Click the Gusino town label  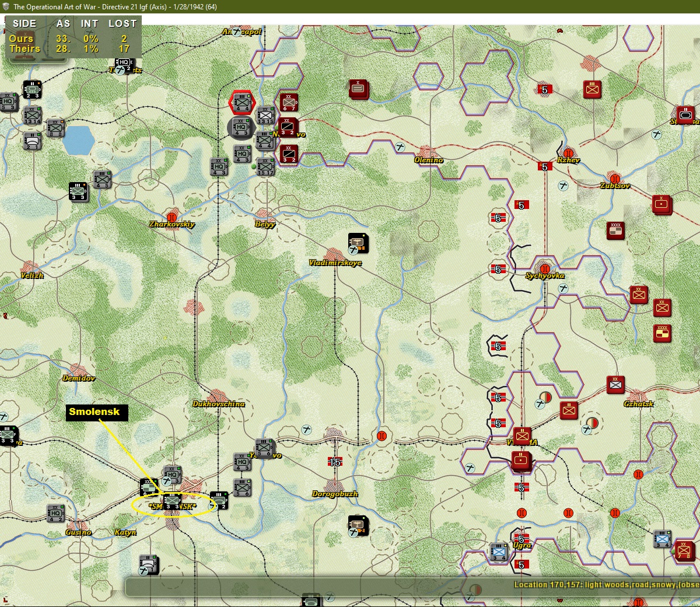tap(78, 532)
